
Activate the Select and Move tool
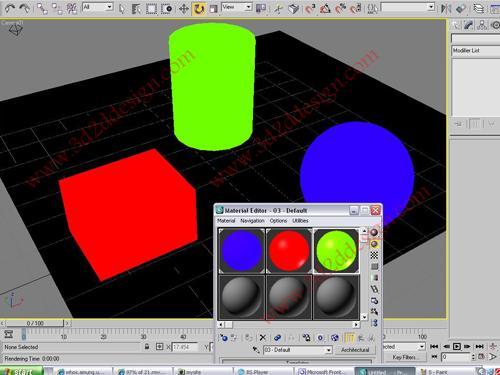point(184,9)
